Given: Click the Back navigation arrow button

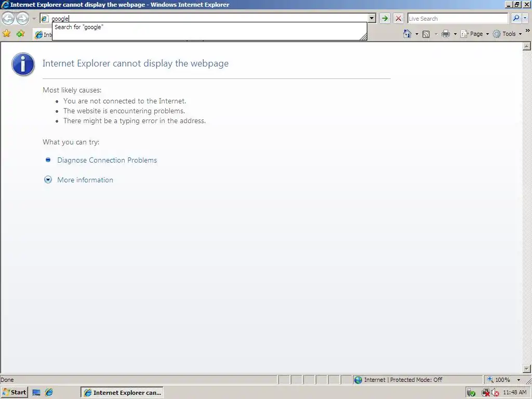Looking at the screenshot, I should tap(8, 18).
